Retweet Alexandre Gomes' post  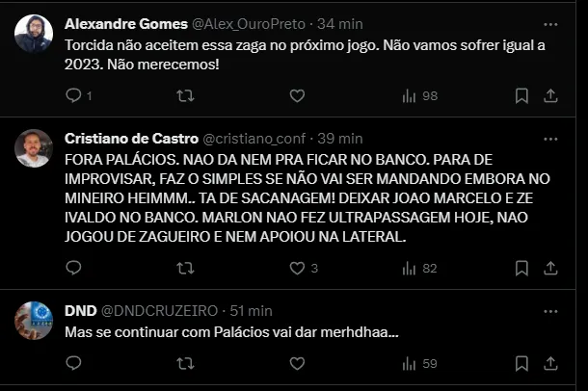click(x=186, y=95)
